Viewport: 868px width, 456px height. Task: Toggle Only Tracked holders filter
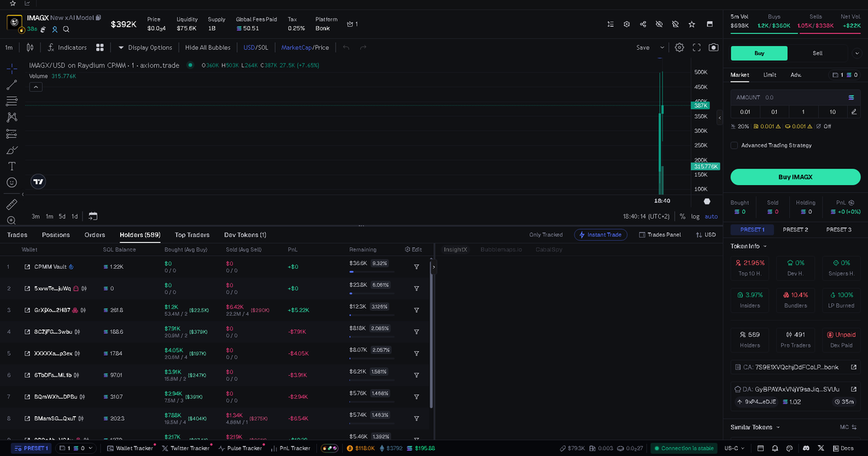pyautogui.click(x=545, y=235)
